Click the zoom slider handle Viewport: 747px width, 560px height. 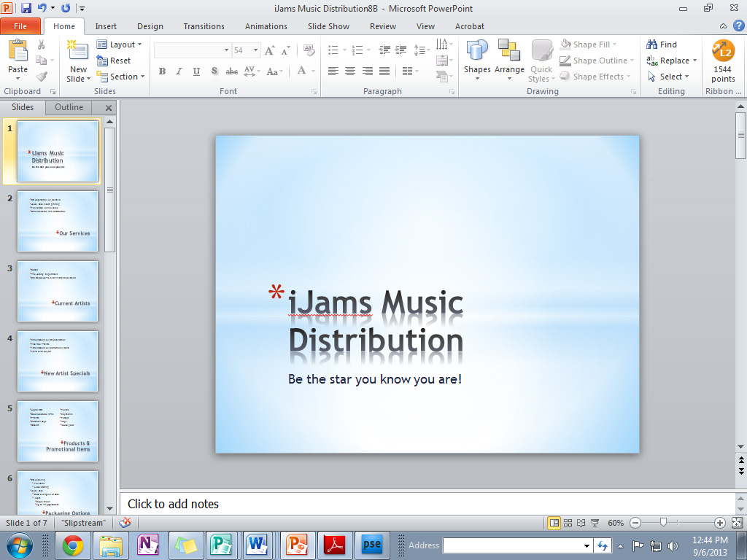pos(663,523)
